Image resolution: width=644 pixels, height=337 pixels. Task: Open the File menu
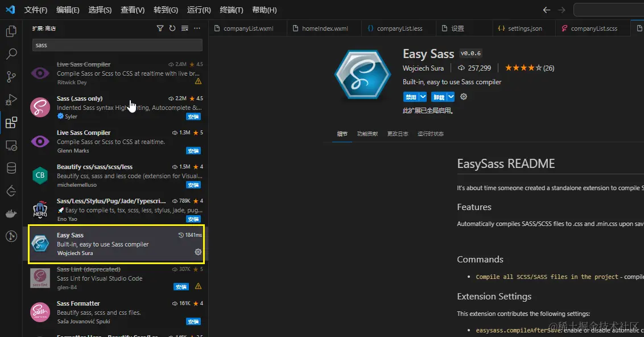point(36,10)
